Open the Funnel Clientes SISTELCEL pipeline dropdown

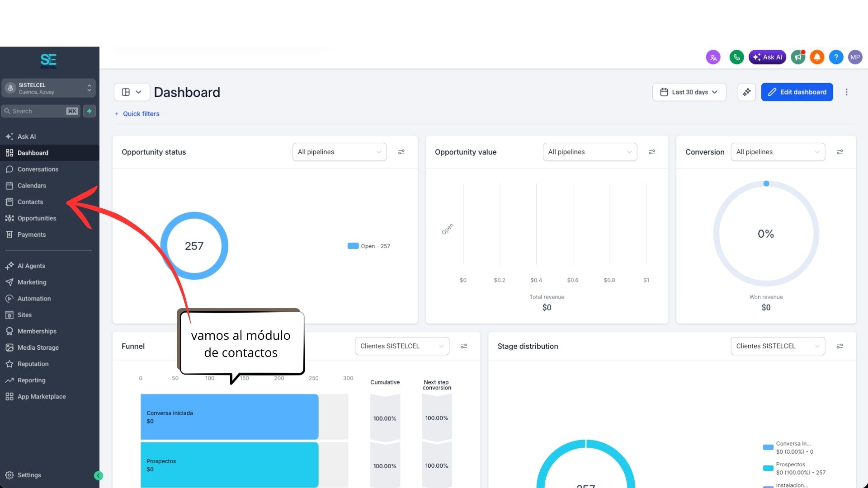(x=402, y=346)
